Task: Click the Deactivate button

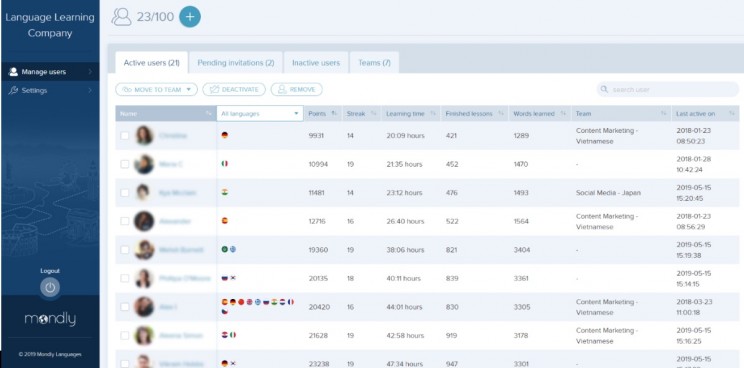Action: [234, 89]
